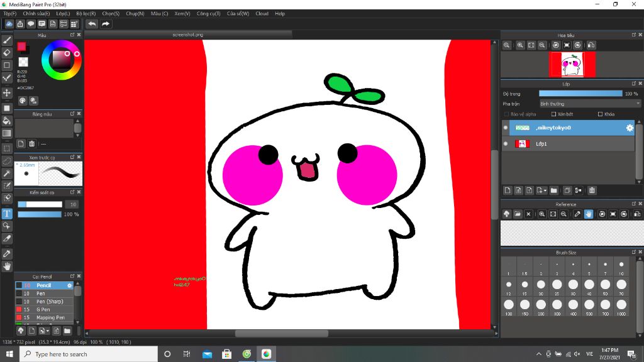Select the rectangular Select tool
The image size is (644, 362).
[x=7, y=148]
